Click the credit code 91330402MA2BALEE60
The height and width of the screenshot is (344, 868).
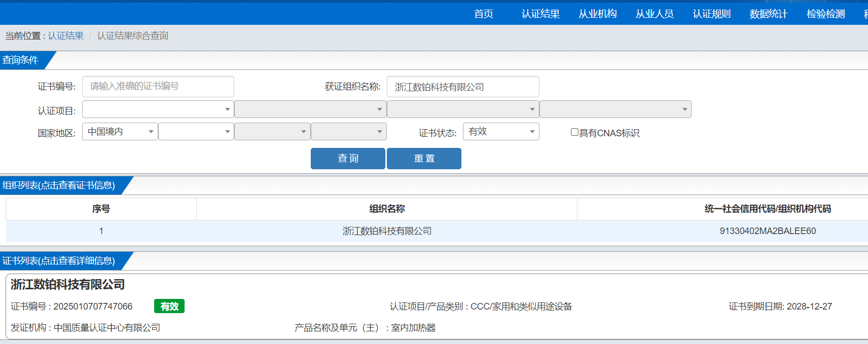click(x=768, y=231)
